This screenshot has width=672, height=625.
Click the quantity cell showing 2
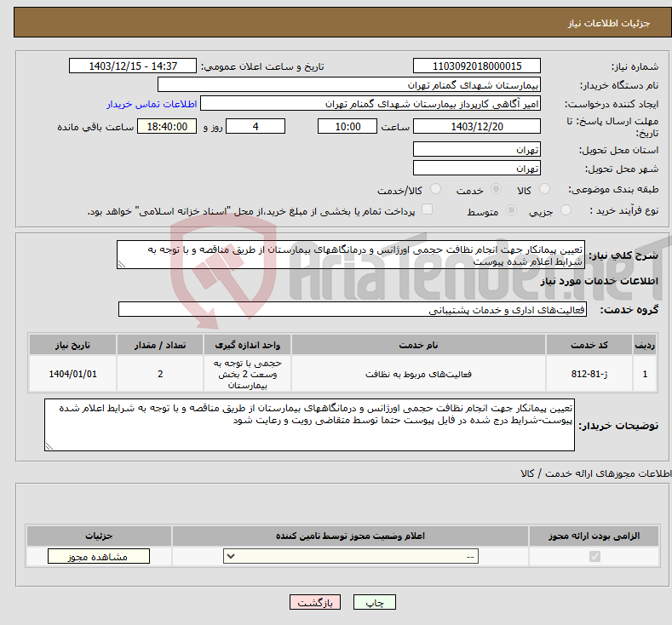160,374
